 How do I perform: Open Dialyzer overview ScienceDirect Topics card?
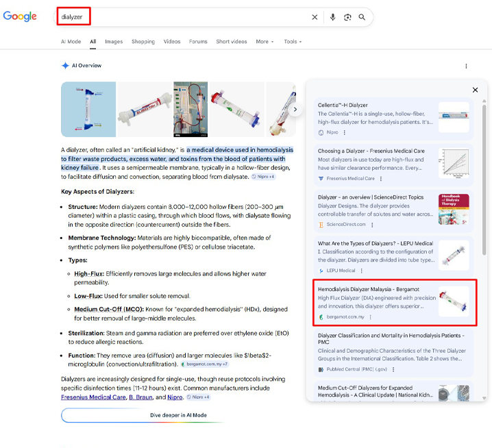click(393, 210)
